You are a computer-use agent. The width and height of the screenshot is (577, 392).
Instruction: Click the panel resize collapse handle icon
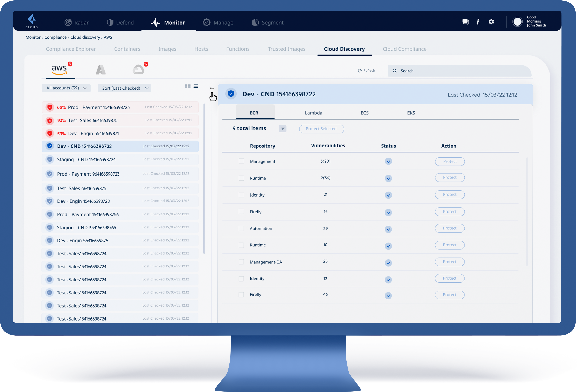[x=212, y=88]
